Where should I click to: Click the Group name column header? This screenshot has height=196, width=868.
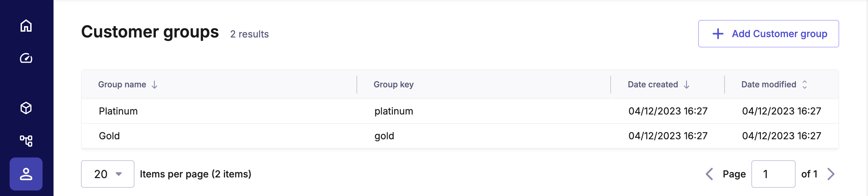tap(122, 85)
